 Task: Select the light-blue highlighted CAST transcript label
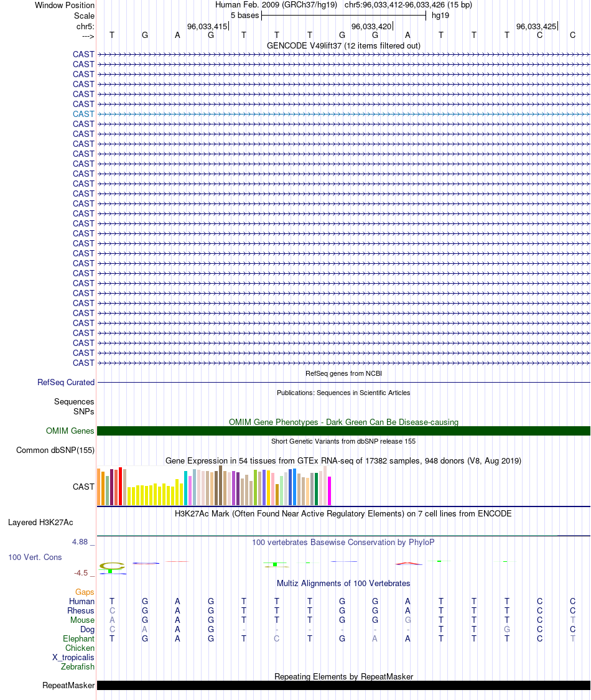83,114
